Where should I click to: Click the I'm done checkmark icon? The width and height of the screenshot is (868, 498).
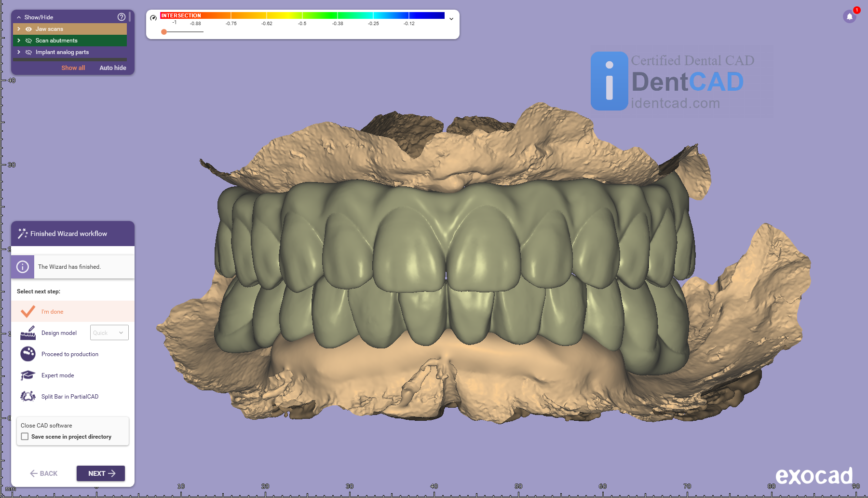click(28, 312)
